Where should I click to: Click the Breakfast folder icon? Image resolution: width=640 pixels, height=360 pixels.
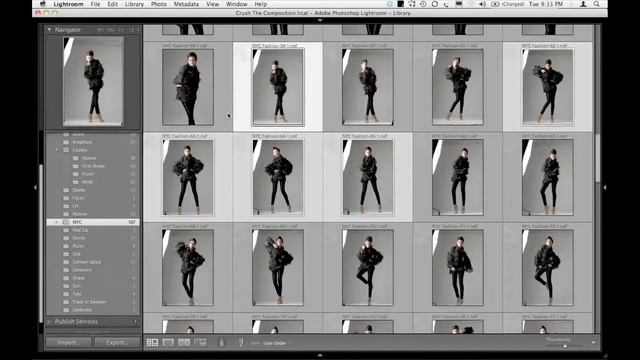pos(66,142)
